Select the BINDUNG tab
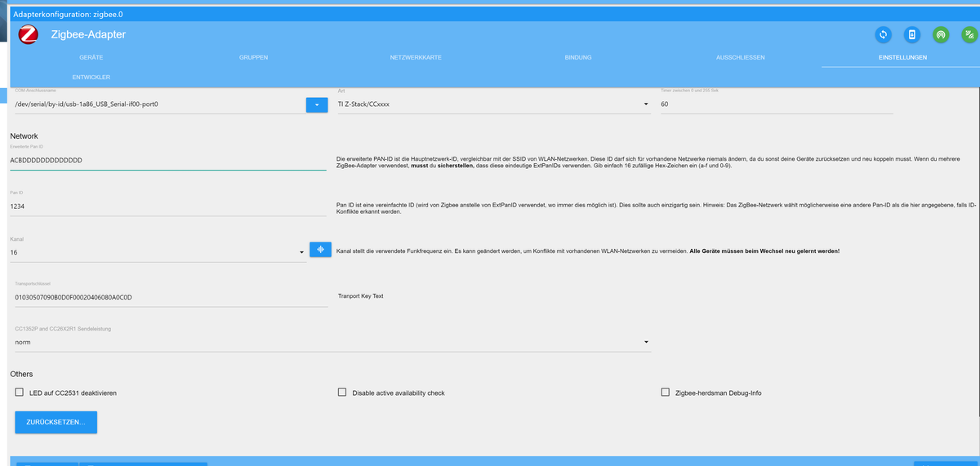 pos(578,58)
